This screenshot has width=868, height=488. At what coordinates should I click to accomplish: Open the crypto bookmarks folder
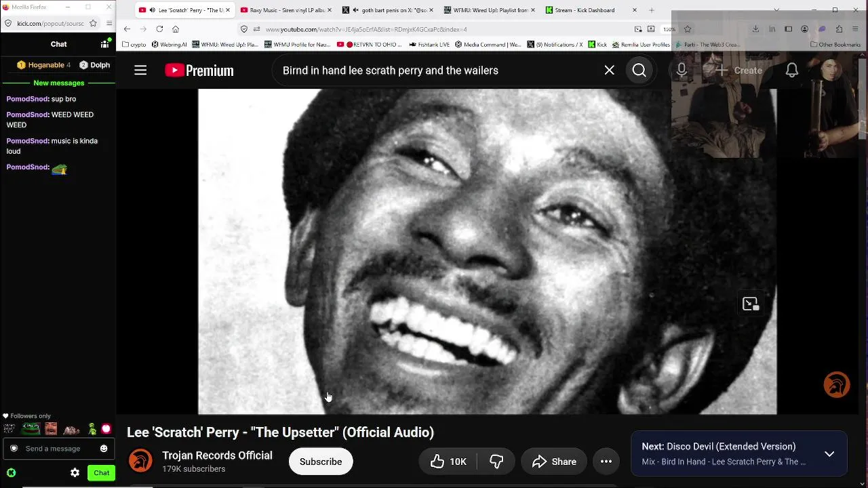coord(134,45)
